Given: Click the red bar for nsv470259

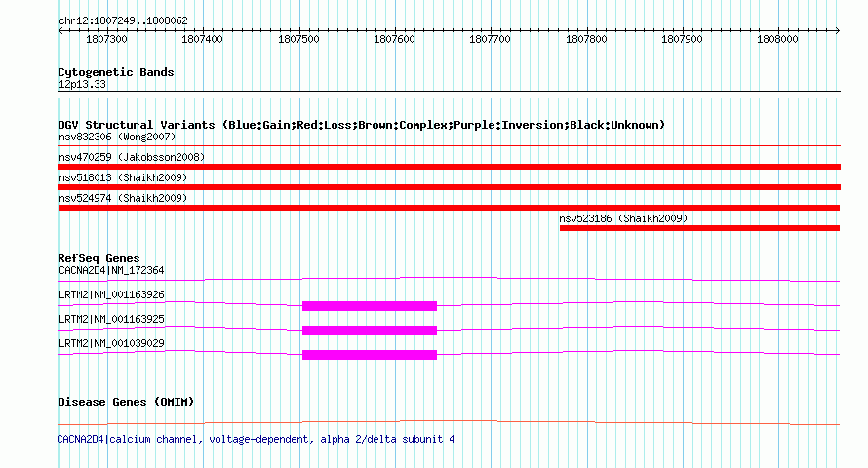Looking at the screenshot, I should (449, 167).
